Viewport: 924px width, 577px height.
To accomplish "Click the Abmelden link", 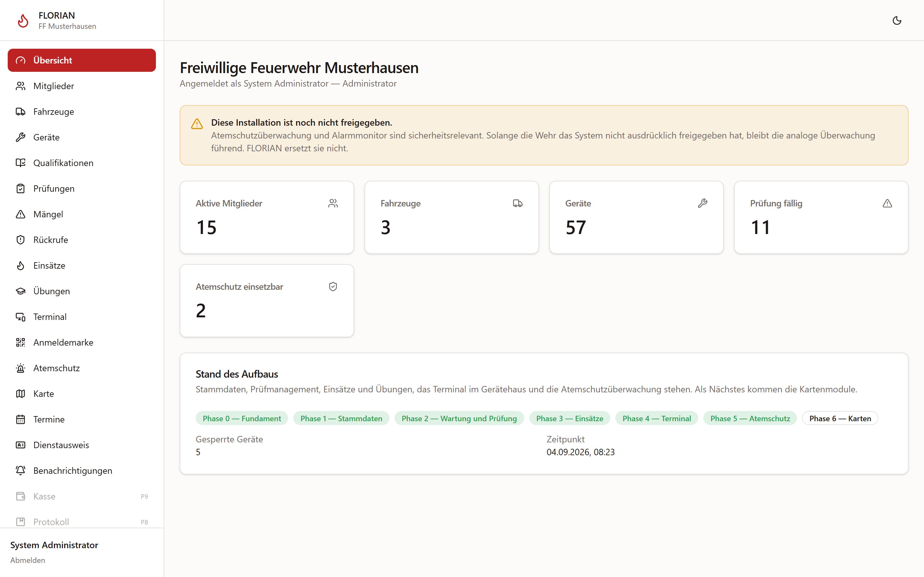I will click(x=28, y=560).
